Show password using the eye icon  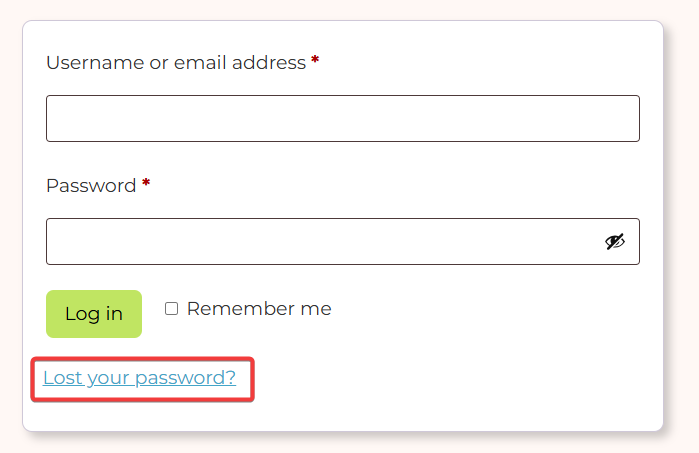614,241
